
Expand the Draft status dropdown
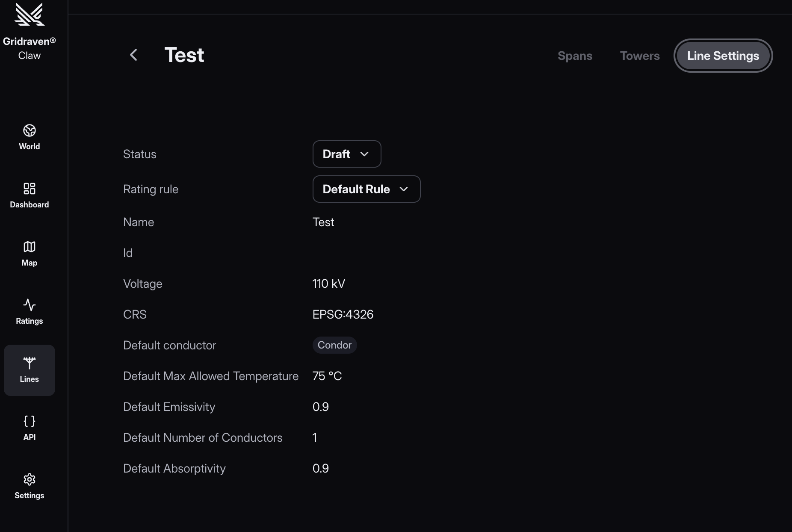click(x=346, y=154)
